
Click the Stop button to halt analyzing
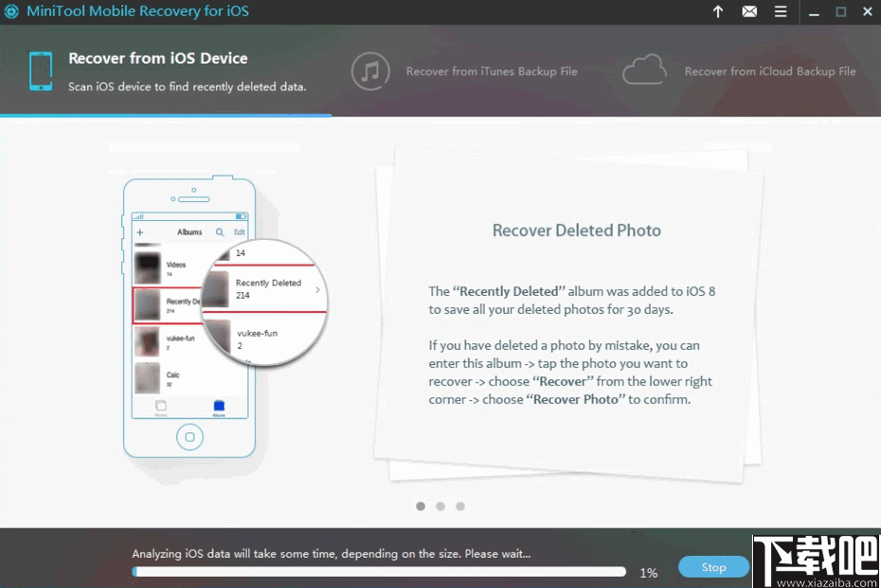coord(713,566)
